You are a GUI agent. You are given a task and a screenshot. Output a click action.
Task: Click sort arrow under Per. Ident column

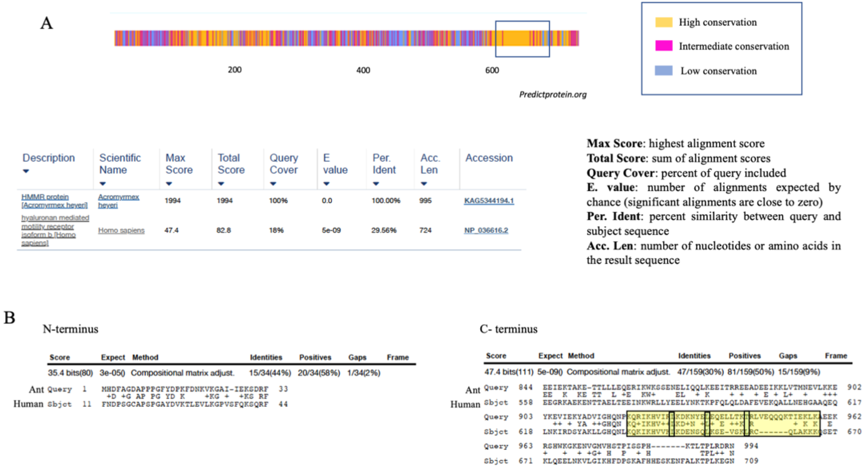coord(376,184)
